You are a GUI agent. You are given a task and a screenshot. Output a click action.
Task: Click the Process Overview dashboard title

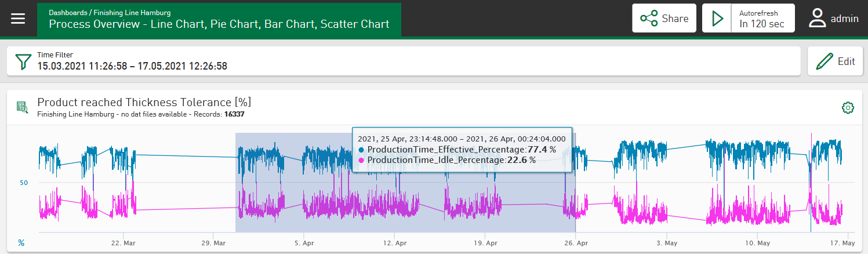pos(219,24)
